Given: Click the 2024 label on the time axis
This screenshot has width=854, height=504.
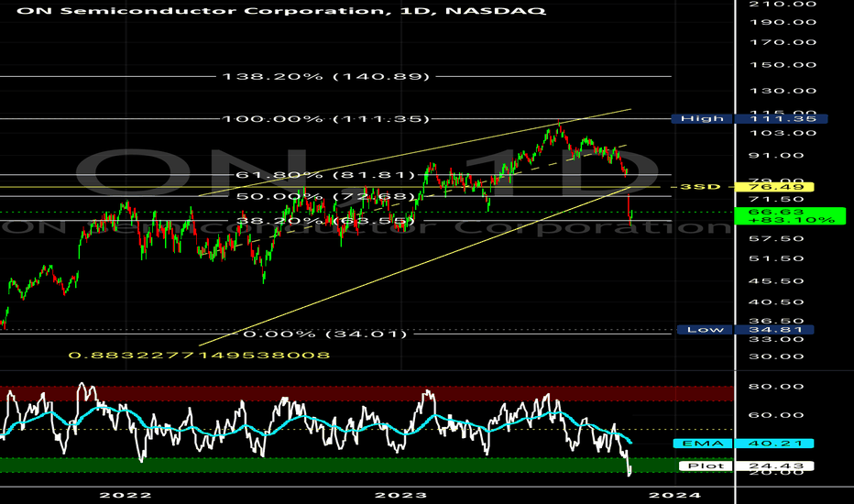Looking at the screenshot, I should click(674, 495).
